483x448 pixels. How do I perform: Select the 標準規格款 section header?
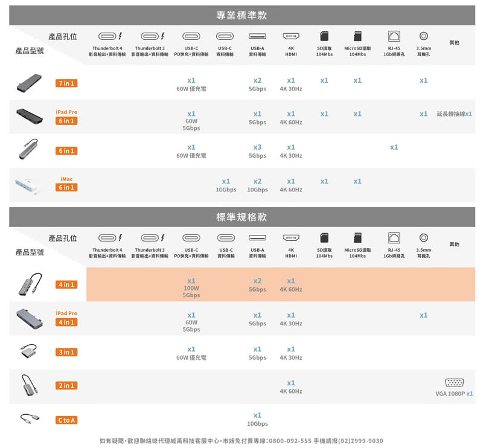(x=241, y=217)
